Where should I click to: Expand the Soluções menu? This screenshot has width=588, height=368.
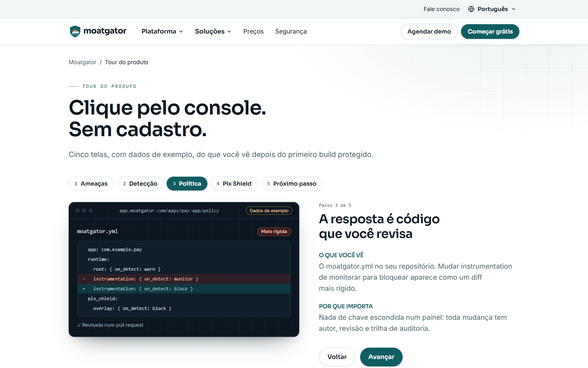click(x=213, y=31)
